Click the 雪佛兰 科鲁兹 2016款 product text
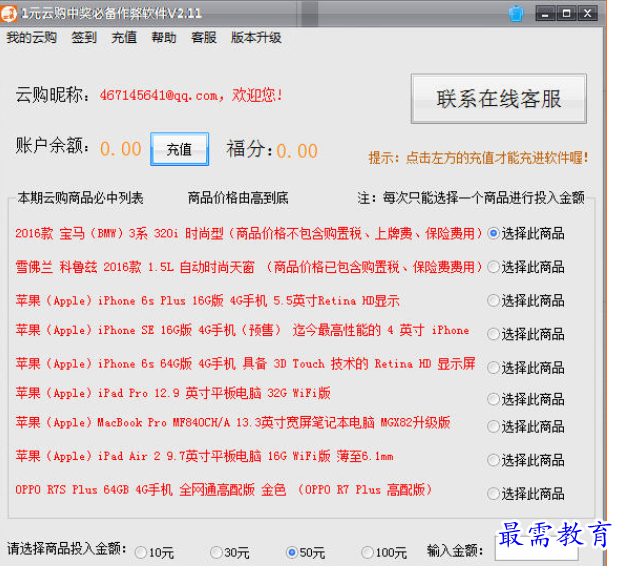 (x=248, y=267)
